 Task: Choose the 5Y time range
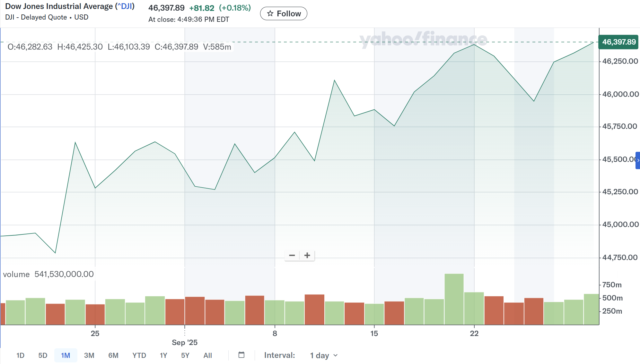pos(185,355)
